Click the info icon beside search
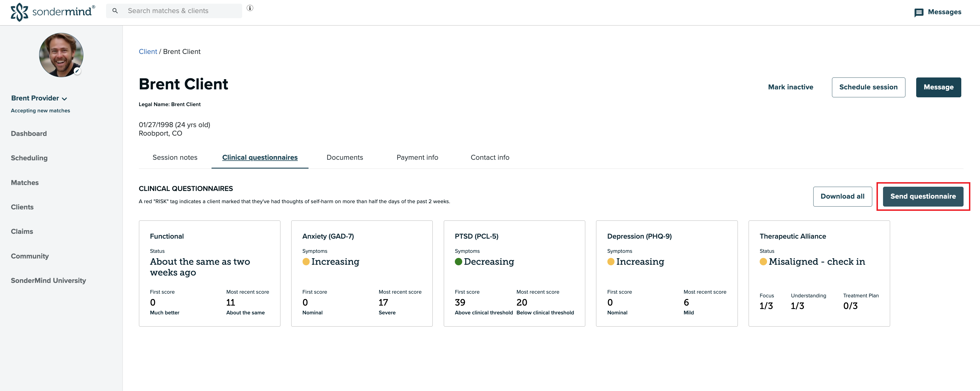The width and height of the screenshot is (980, 391). click(250, 8)
